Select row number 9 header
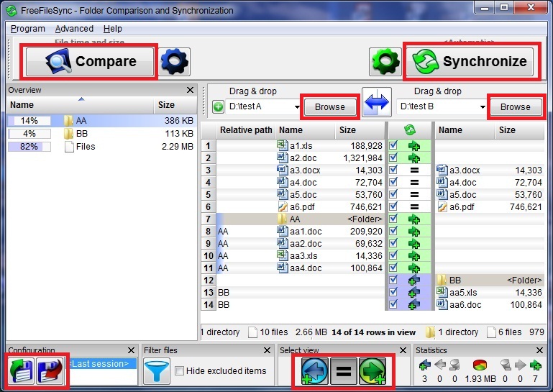 [x=209, y=243]
